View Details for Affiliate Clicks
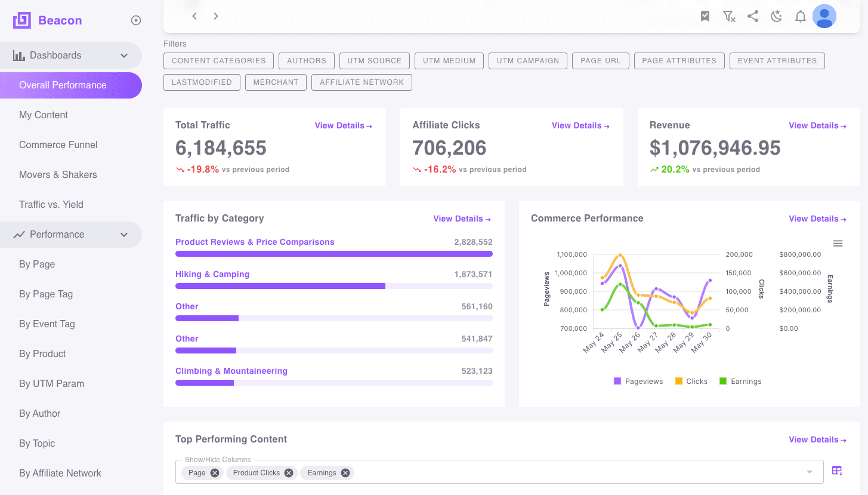868x495 pixels. (580, 126)
